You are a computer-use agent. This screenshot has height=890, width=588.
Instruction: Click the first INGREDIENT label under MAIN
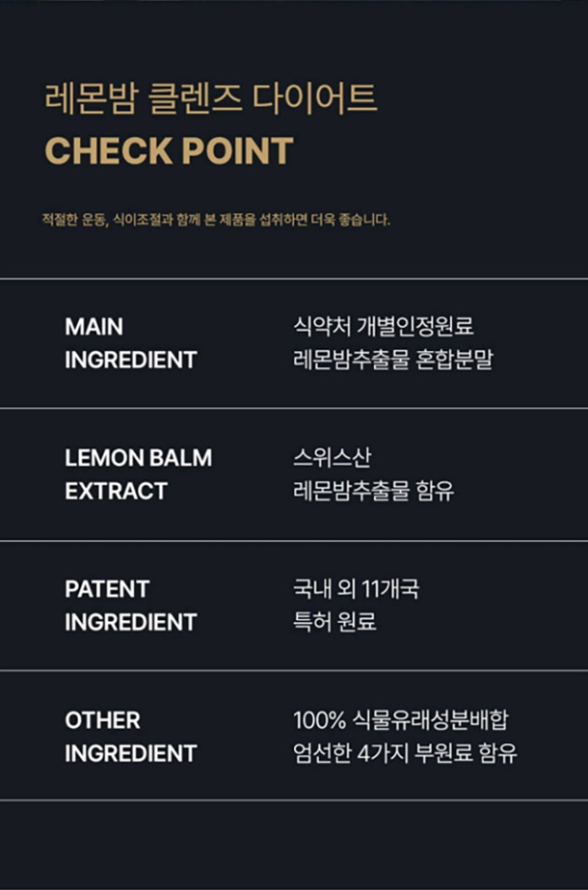pos(131,360)
